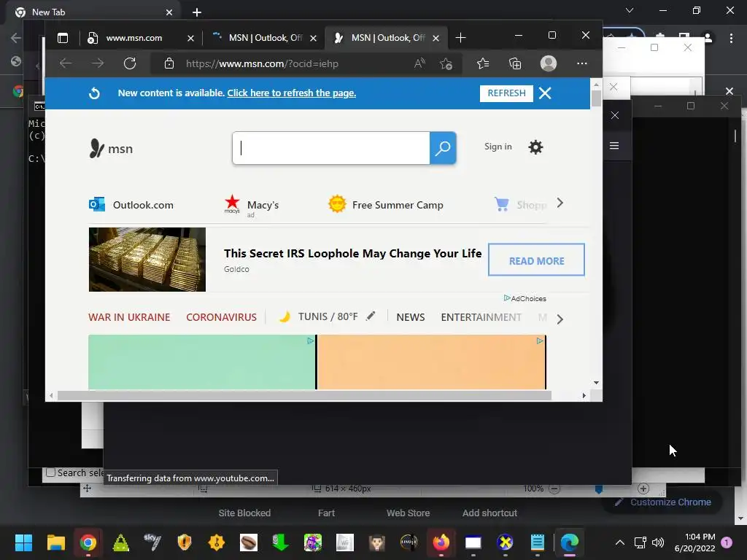
Task: Click the gold bars ad thumbnail
Action: point(147,260)
